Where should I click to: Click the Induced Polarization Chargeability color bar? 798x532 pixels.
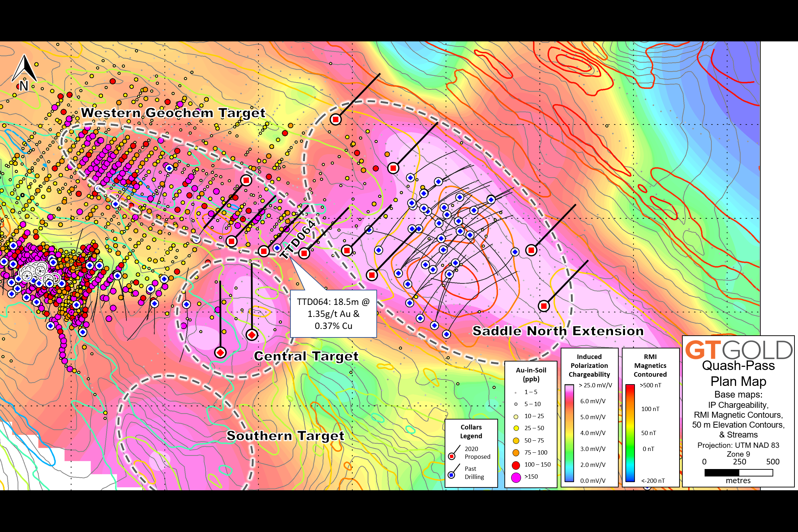(569, 433)
